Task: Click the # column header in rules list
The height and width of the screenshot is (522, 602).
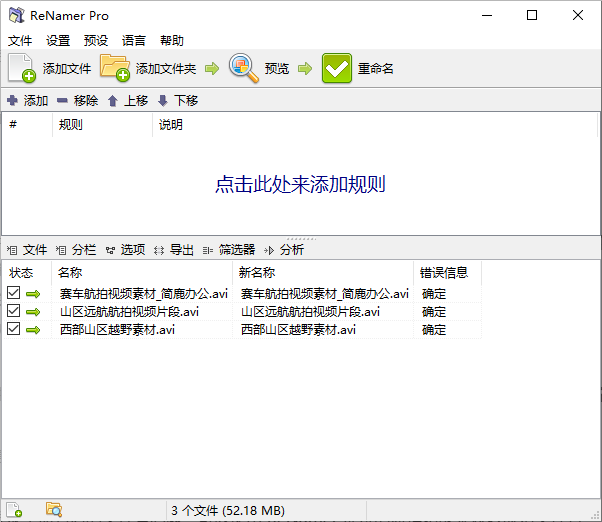Action: click(x=27, y=124)
